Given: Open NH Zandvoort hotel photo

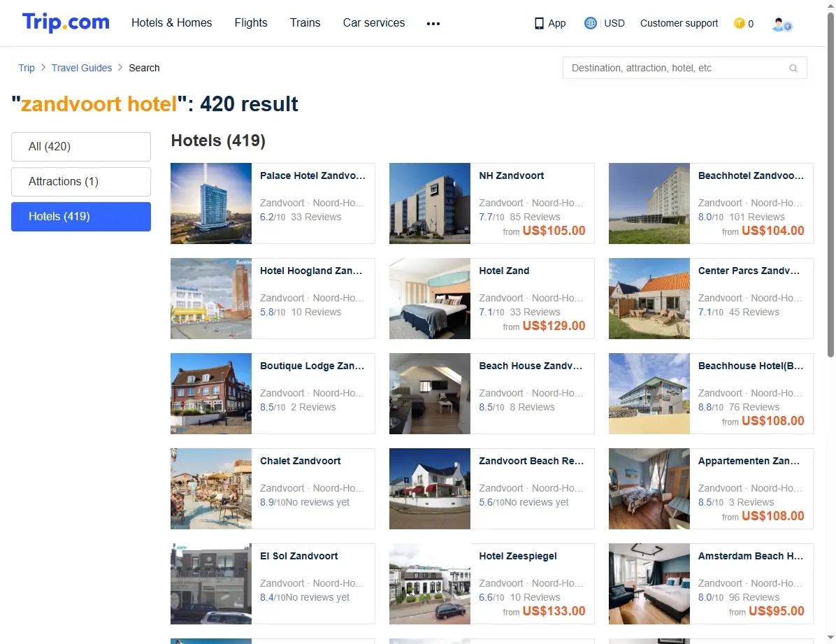Looking at the screenshot, I should point(430,203).
